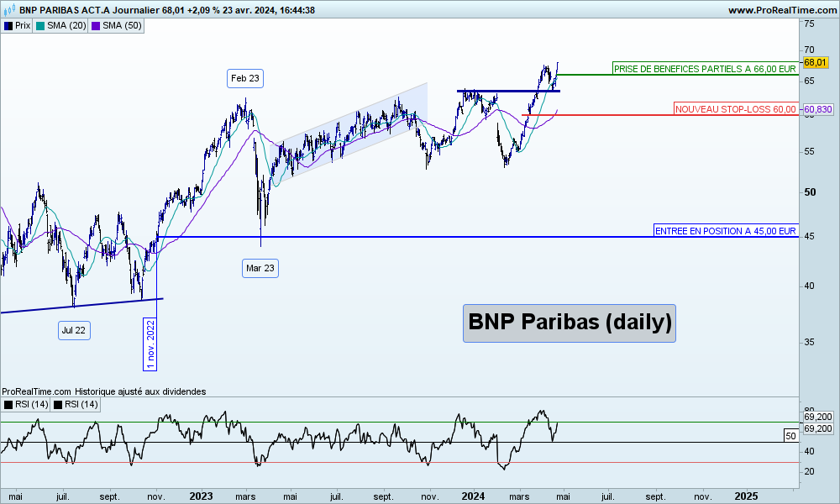This screenshot has height=504, width=840.
Task: Select the Jul 22 chart label
Action: [x=73, y=330]
